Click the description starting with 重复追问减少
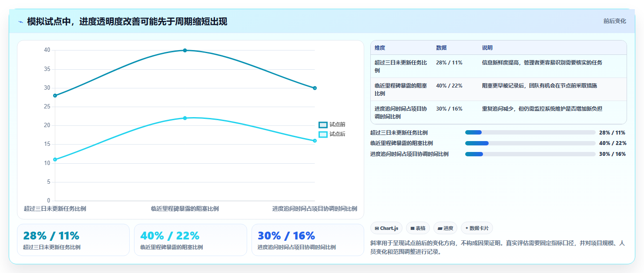 (542, 109)
